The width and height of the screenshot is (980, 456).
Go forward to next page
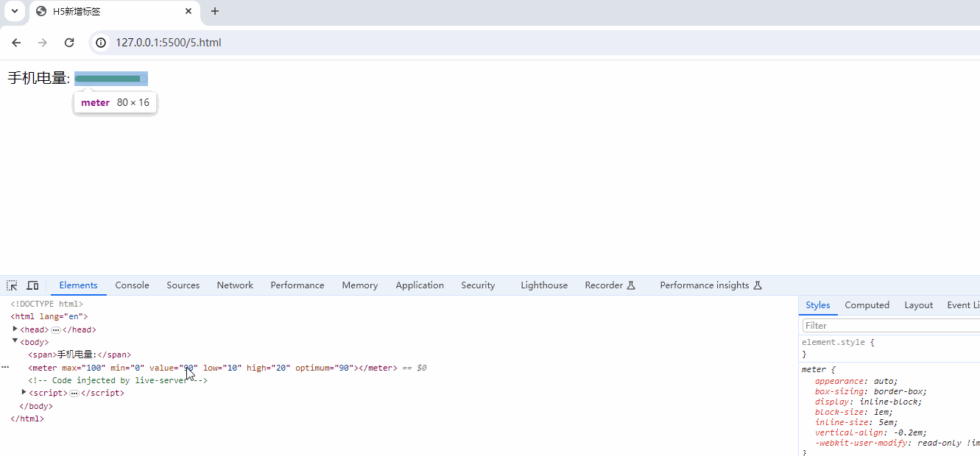pos(43,43)
